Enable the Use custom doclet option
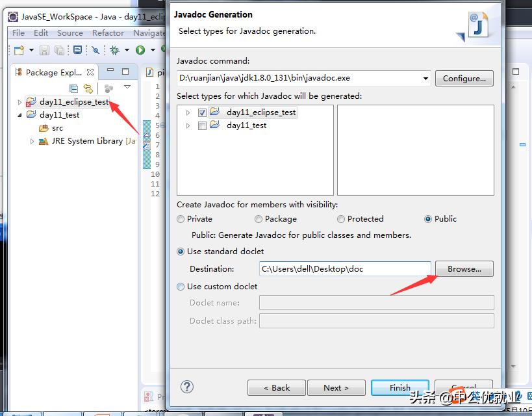The width and height of the screenshot is (532, 416). click(180, 286)
